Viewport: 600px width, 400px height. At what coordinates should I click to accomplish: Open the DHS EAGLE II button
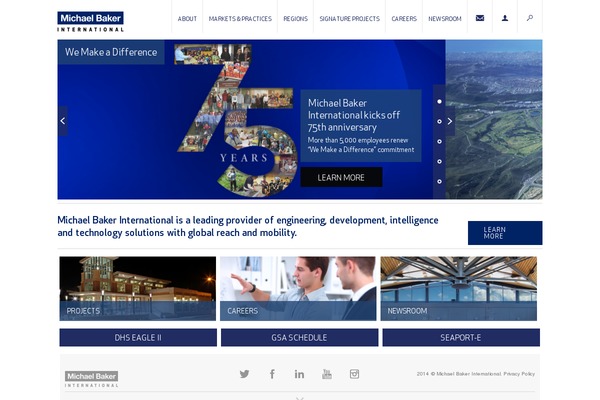point(138,338)
